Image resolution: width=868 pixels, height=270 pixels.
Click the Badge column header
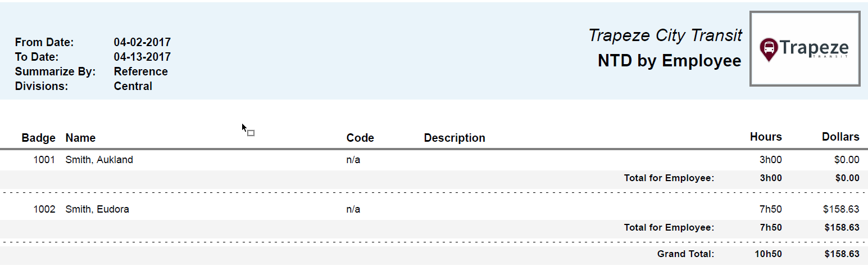(39, 138)
